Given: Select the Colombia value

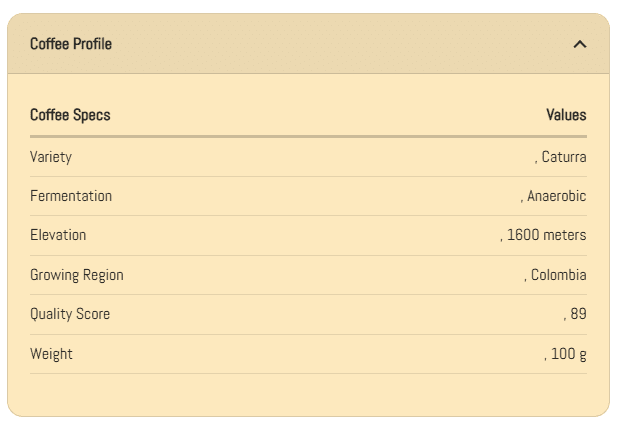Looking at the screenshot, I should pos(559,275).
